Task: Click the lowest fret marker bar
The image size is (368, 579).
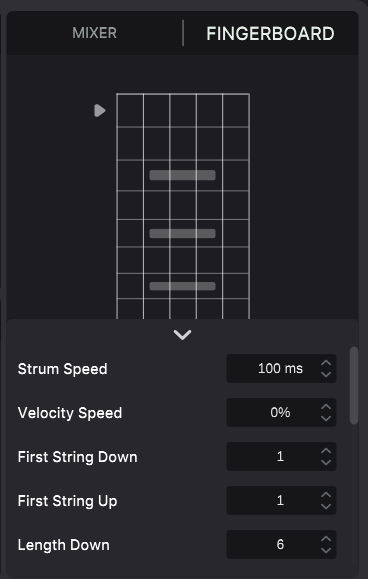Action: [182, 286]
